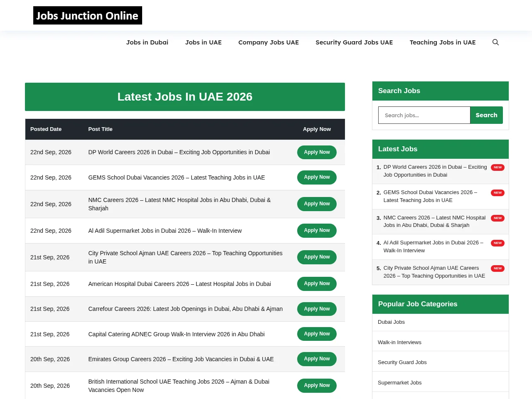Image resolution: width=532 pixels, height=399 pixels.
Task: Open GEMS School Dubai Vacancies table title
Action: coord(177,177)
